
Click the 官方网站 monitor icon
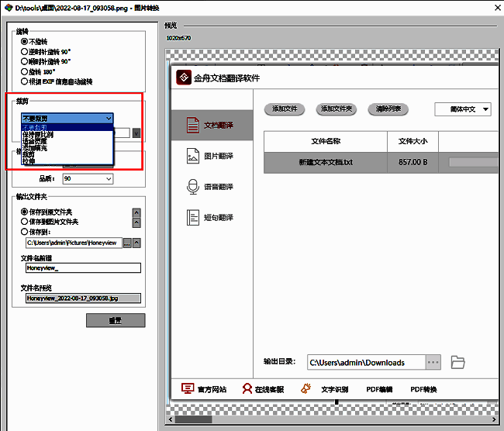point(187,389)
